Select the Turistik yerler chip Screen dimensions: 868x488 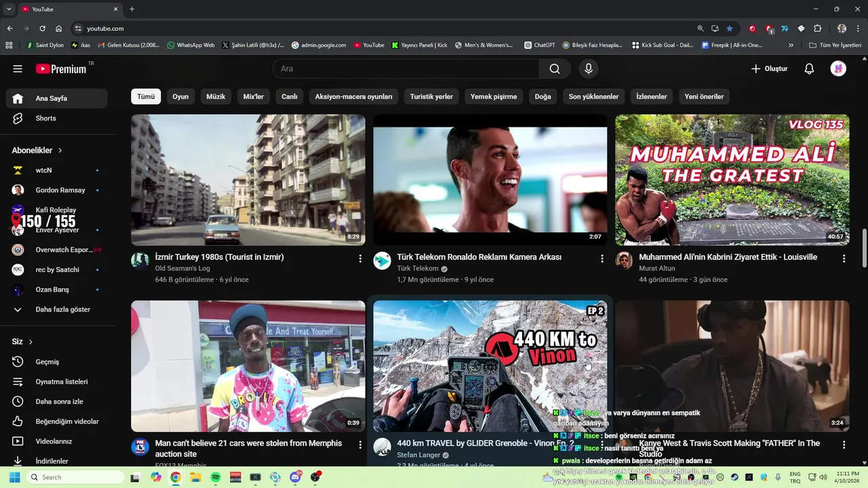(x=431, y=96)
